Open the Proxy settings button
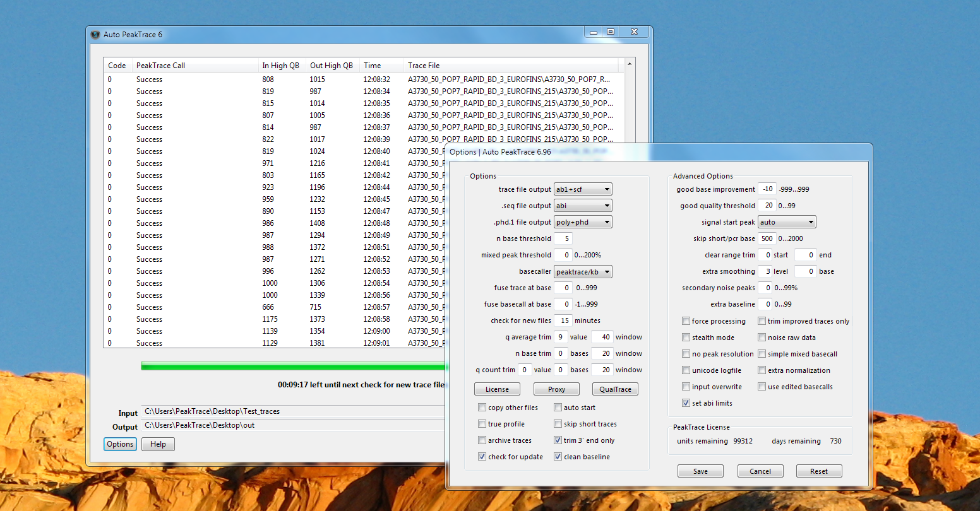The width and height of the screenshot is (980, 511). point(556,389)
